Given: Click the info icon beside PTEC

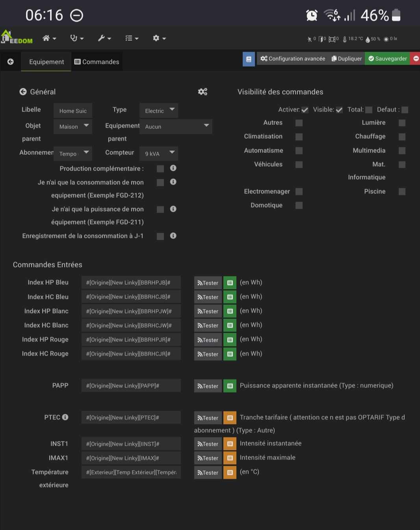Looking at the screenshot, I should tap(65, 417).
